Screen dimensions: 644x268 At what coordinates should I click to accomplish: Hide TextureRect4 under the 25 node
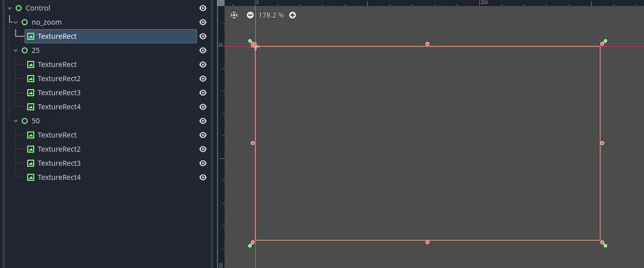point(203,107)
